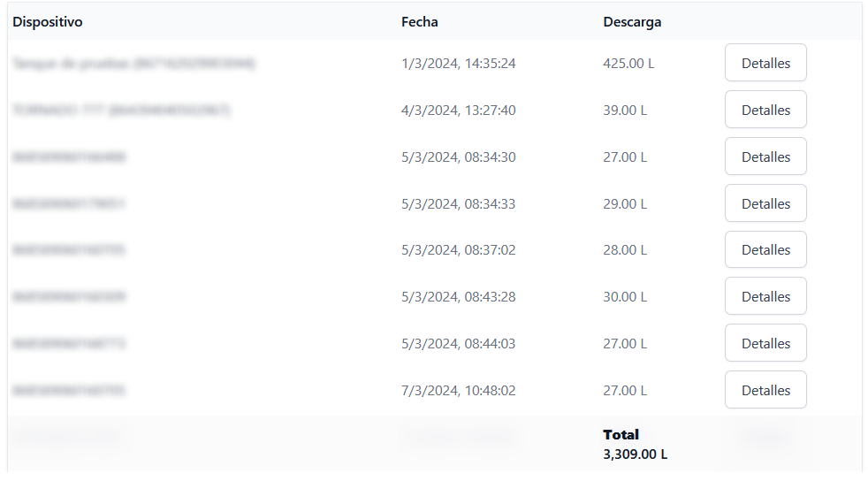This screenshot has height=481, width=868.
Task: Open Detalles for the 08:34:30 entry
Action: tap(765, 157)
